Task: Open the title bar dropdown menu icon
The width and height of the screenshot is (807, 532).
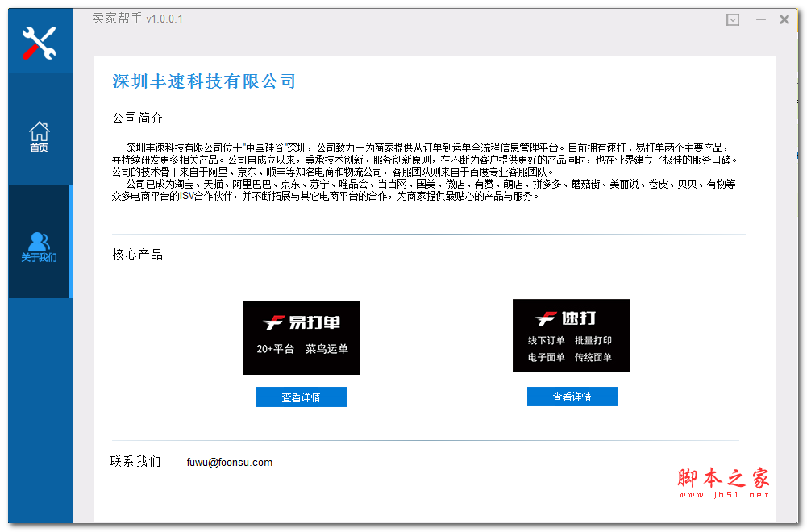Action: pos(732,20)
